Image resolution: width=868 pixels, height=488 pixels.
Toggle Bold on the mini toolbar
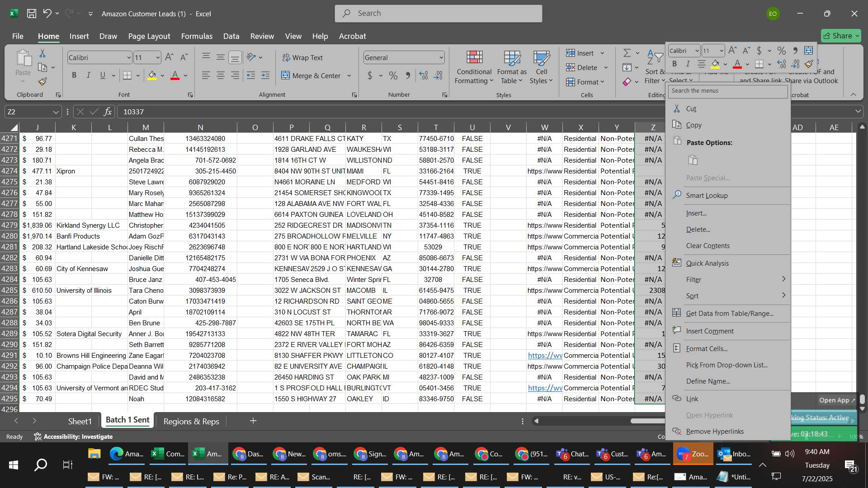pyautogui.click(x=675, y=64)
